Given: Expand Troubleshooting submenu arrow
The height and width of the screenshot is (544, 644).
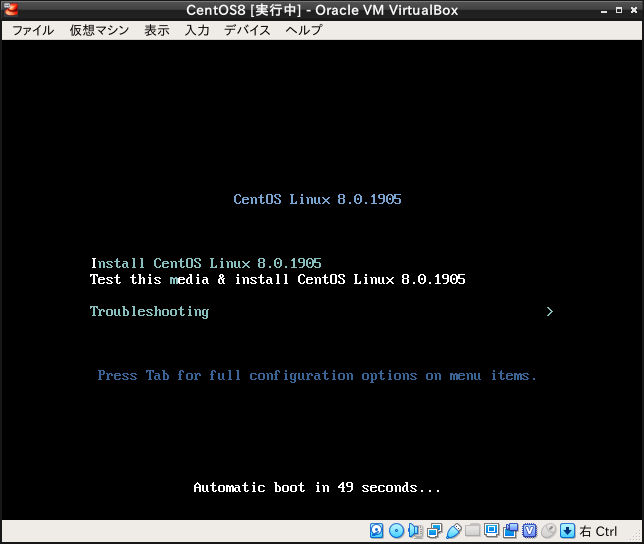Looking at the screenshot, I should coord(550,312).
